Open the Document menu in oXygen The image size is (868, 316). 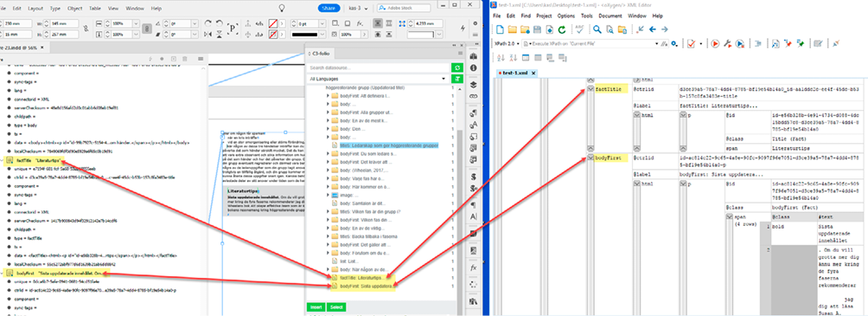point(610,16)
